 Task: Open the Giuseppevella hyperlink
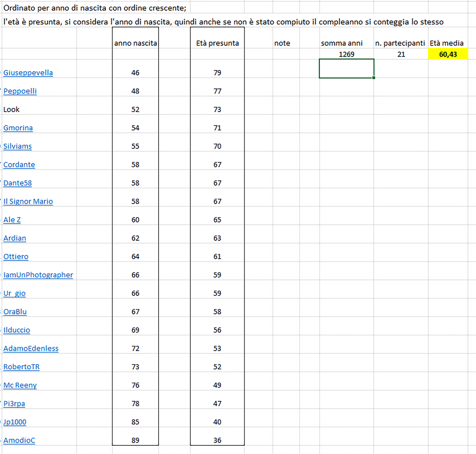tap(28, 73)
